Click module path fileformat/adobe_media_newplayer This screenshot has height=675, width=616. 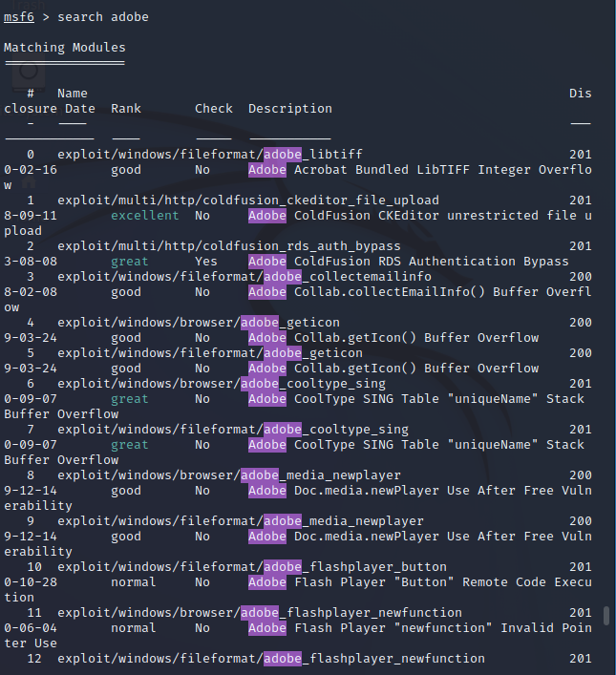(x=241, y=521)
